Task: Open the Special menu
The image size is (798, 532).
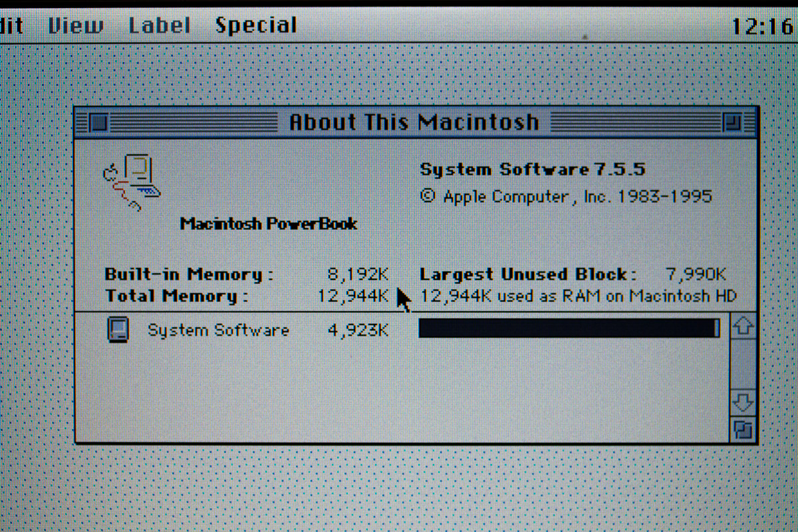Action: pyautogui.click(x=256, y=26)
